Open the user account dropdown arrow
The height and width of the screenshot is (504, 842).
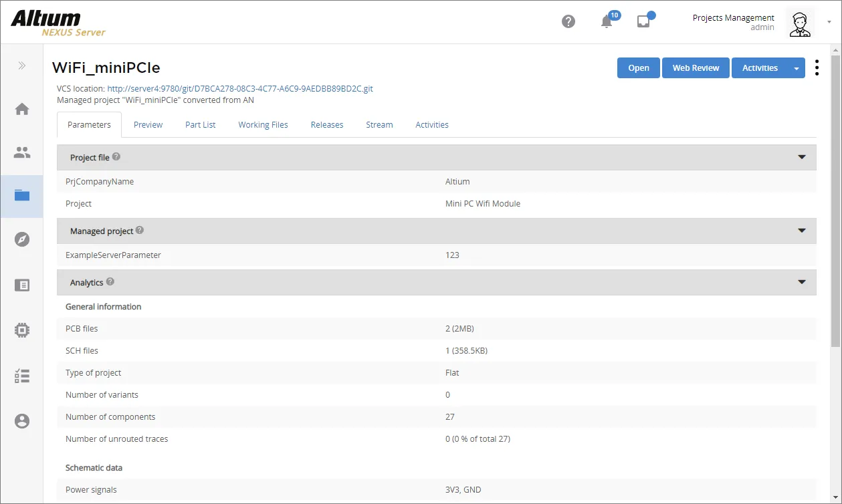click(x=829, y=22)
